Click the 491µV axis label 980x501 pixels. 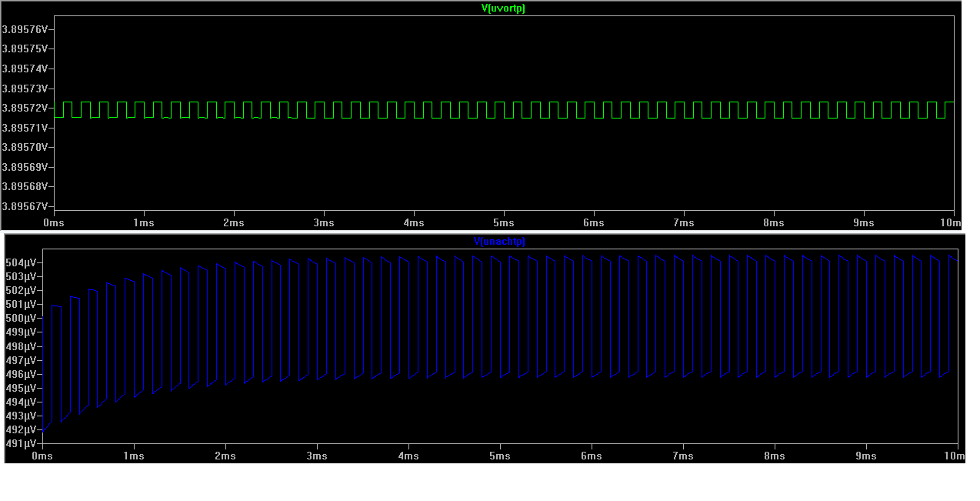pyautogui.click(x=22, y=444)
